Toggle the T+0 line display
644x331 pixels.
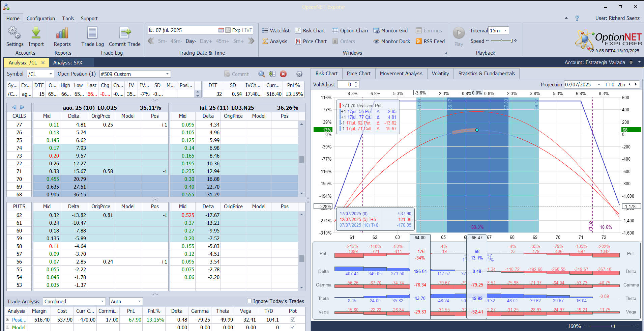[610, 85]
